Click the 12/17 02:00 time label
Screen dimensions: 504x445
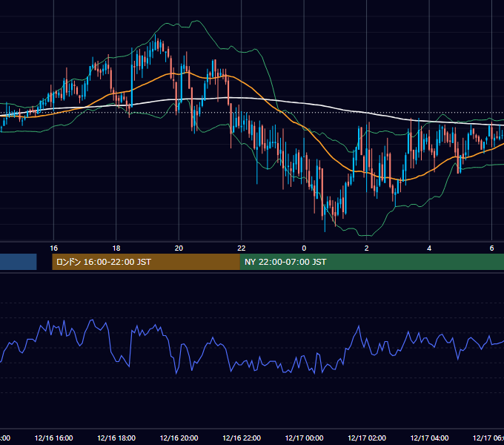(367, 438)
